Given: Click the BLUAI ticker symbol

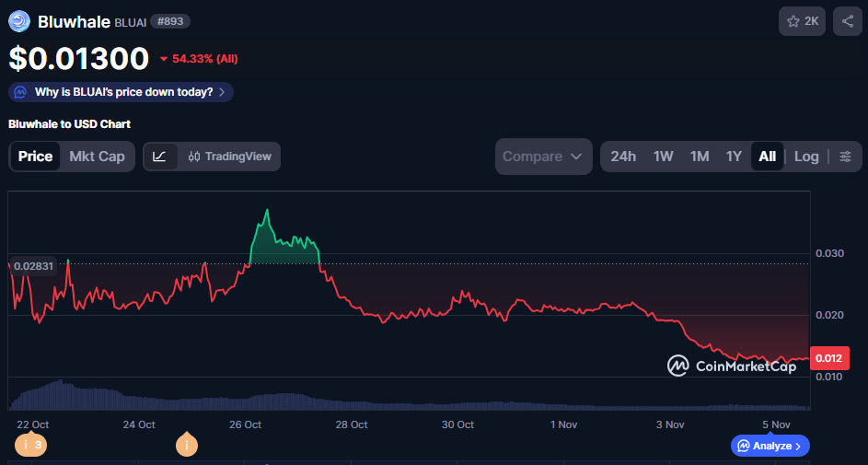Looking at the screenshot, I should pos(131,23).
